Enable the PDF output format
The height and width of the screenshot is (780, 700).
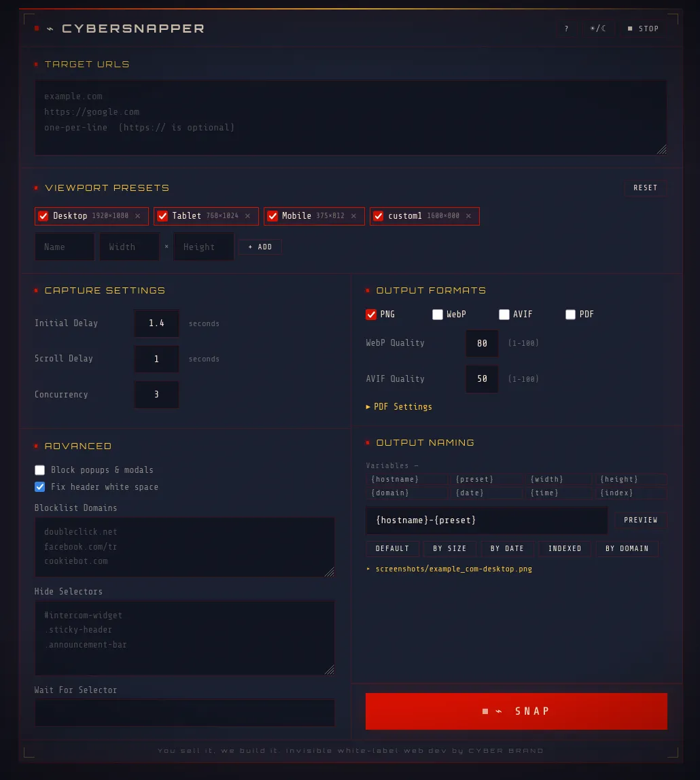point(570,315)
